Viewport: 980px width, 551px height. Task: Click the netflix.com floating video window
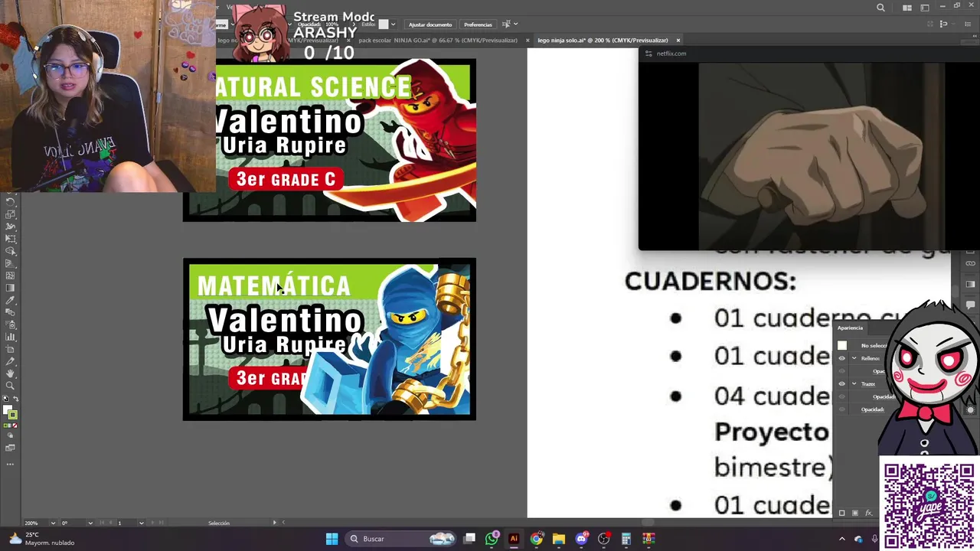pyautogui.click(x=809, y=149)
